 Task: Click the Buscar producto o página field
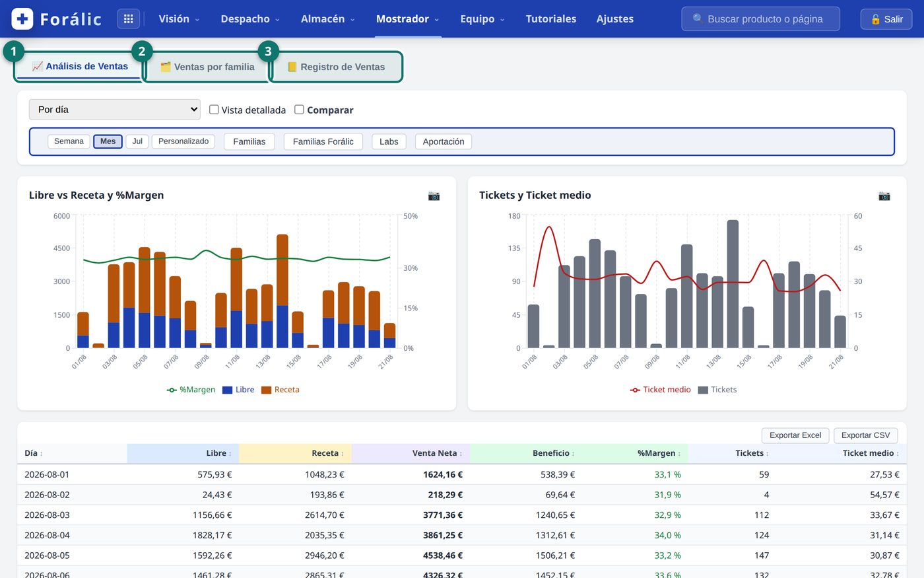760,19
